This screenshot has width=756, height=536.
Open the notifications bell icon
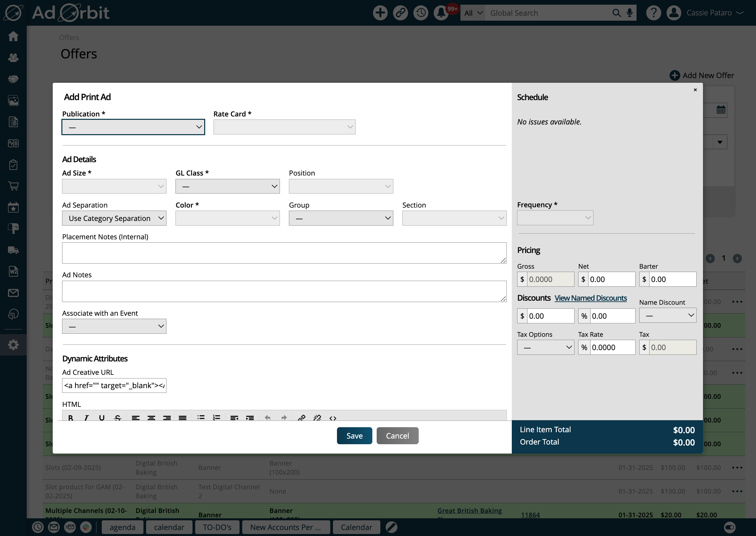click(441, 13)
